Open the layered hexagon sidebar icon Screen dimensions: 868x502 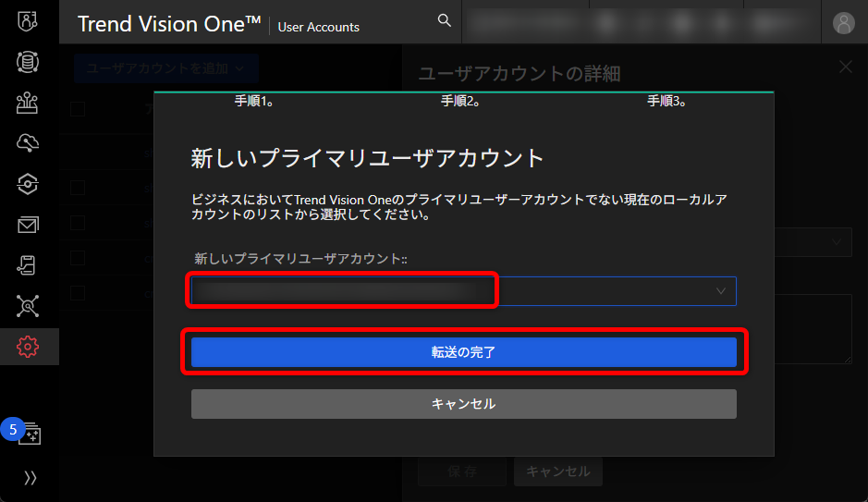[28, 184]
